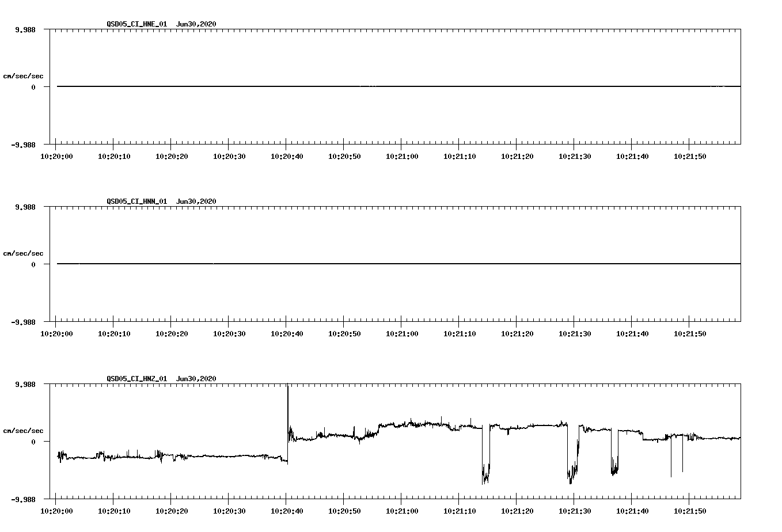Click the 10:21:50 time label under HNE plot
782x532 pixels.
(x=690, y=157)
